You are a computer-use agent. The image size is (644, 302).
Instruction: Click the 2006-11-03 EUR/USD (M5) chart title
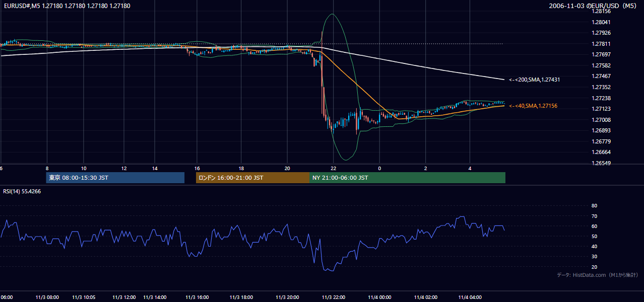[x=593, y=6]
